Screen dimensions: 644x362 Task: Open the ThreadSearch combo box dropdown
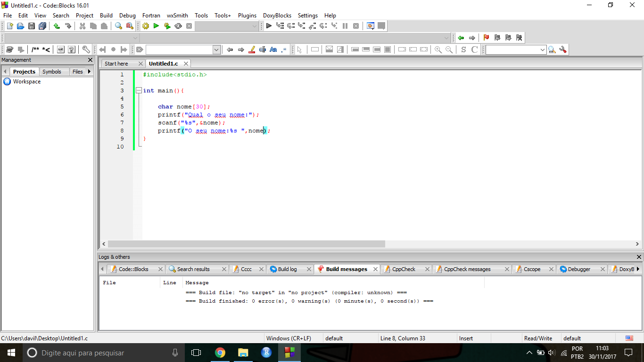tap(543, 49)
